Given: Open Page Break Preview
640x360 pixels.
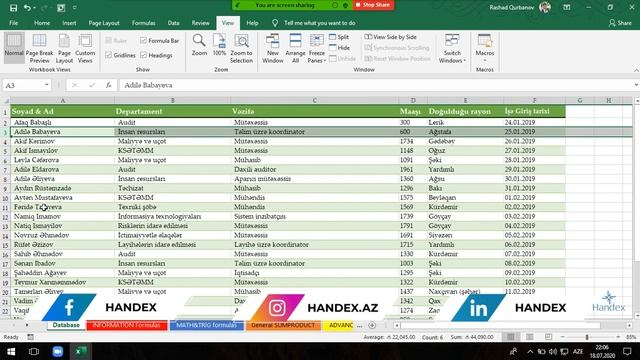Looking at the screenshot, I should (39, 48).
